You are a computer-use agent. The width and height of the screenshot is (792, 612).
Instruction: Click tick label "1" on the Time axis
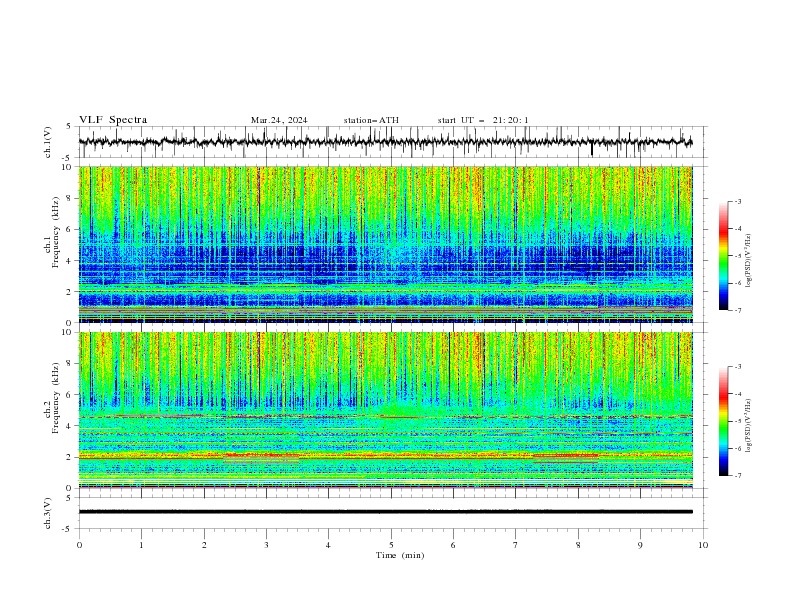141,545
